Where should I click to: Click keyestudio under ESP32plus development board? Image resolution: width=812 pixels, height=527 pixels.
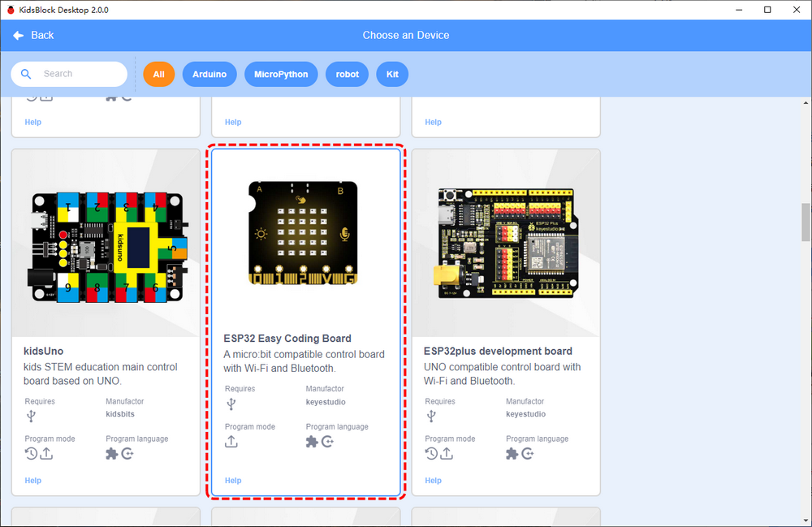pos(525,414)
